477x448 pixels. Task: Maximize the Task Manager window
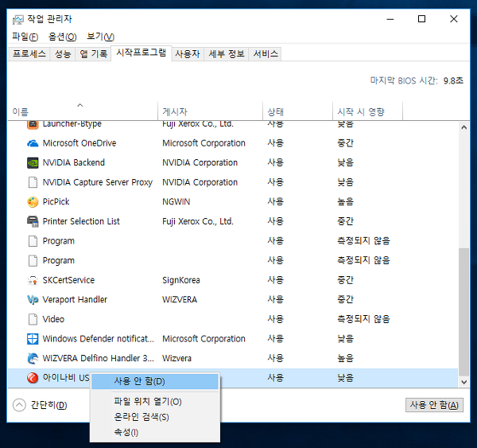coord(421,19)
